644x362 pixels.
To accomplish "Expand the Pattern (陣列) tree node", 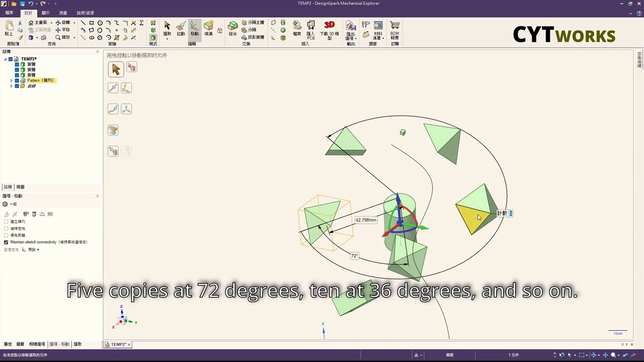I will click(12, 80).
